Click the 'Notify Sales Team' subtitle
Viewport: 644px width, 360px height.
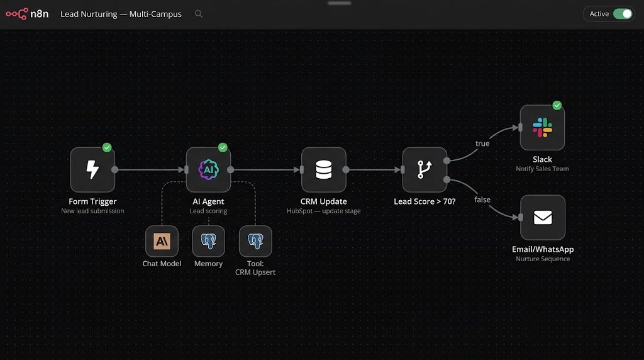[542, 169]
